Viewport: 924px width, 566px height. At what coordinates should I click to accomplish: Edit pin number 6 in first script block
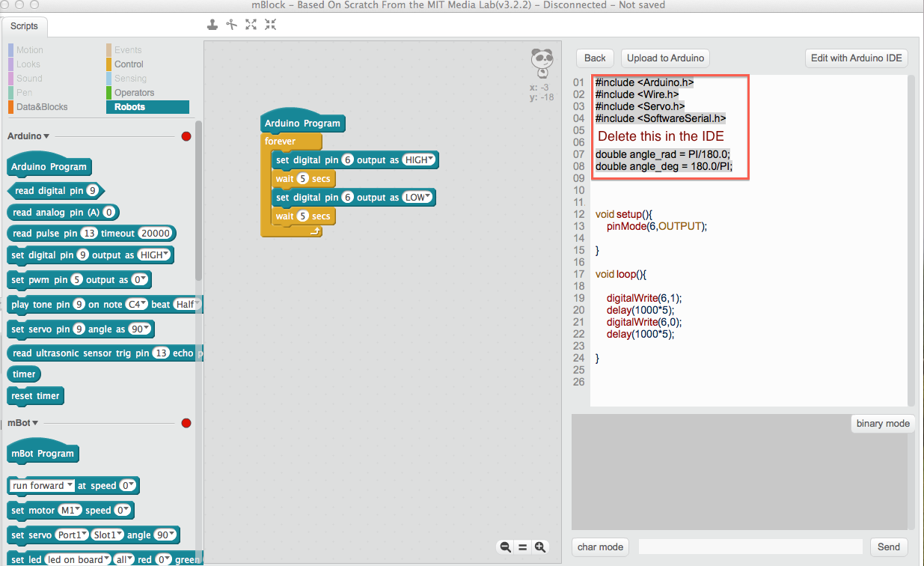click(348, 160)
